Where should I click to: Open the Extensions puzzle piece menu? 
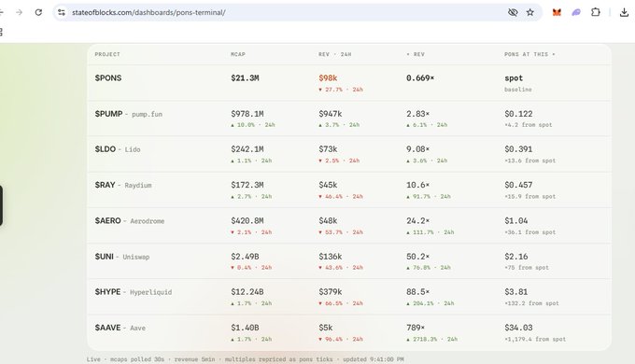tap(596, 12)
